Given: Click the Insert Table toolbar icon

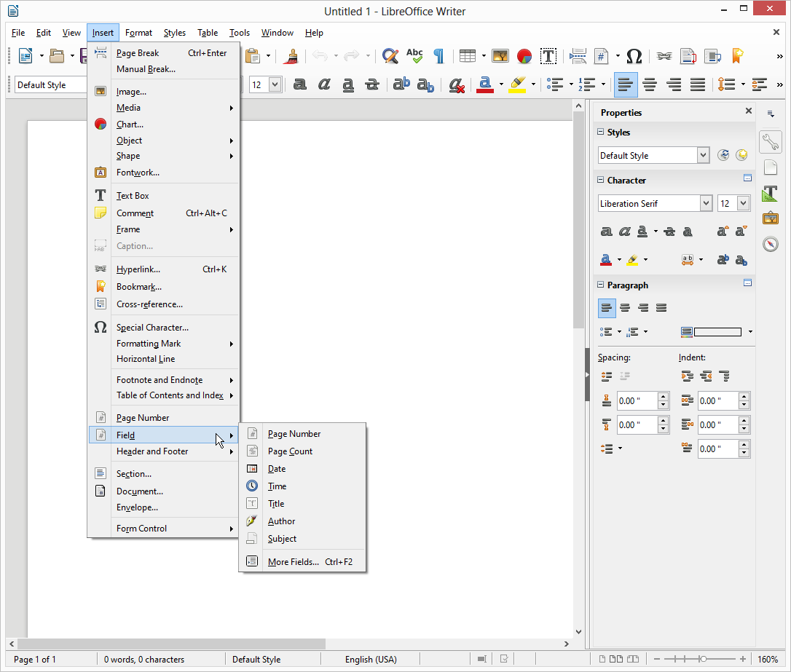Looking at the screenshot, I should click(x=468, y=56).
